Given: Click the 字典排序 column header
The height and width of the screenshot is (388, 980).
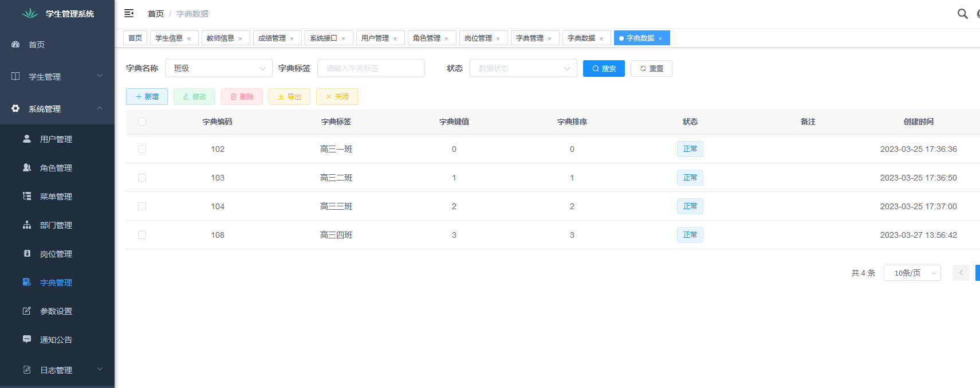Looking at the screenshot, I should point(572,122).
